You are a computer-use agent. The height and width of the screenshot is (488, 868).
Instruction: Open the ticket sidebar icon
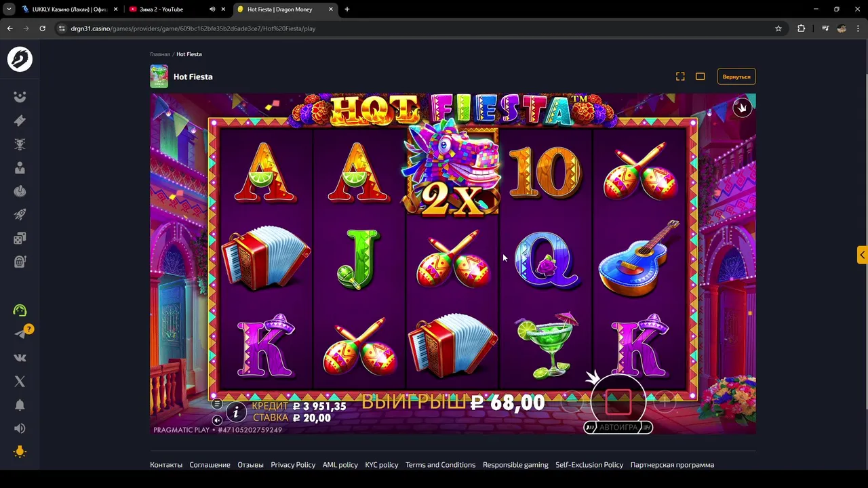(x=20, y=121)
